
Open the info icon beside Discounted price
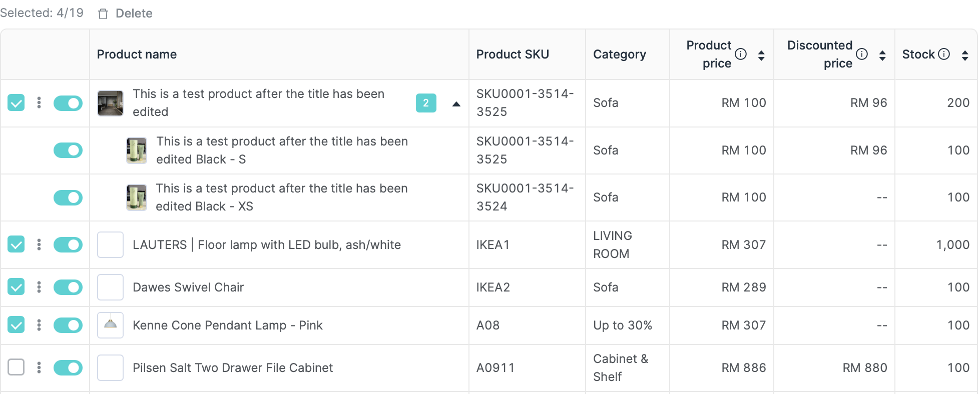pos(862,54)
